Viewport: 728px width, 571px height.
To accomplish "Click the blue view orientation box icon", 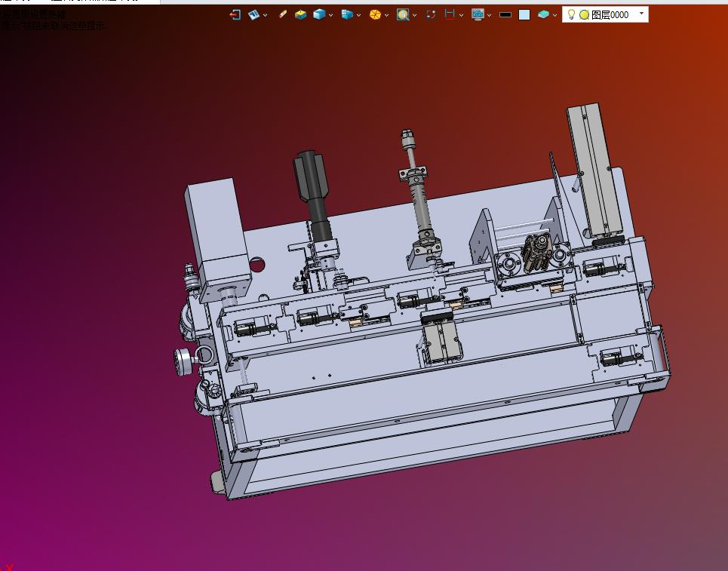I will pyautogui.click(x=347, y=15).
